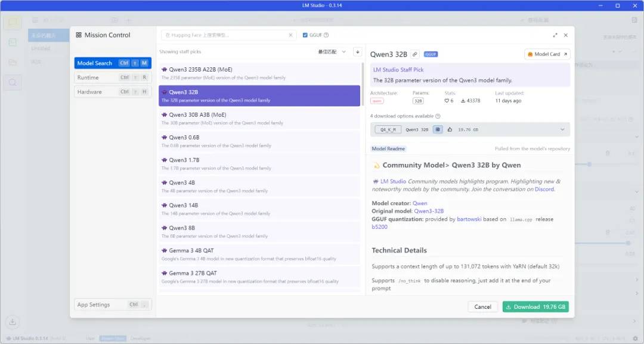Open the Model Readme tab
The image size is (644, 344).
point(388,149)
